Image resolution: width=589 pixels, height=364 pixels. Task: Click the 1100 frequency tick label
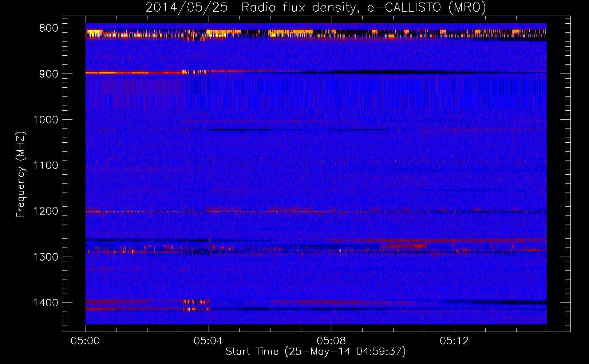[x=46, y=166]
